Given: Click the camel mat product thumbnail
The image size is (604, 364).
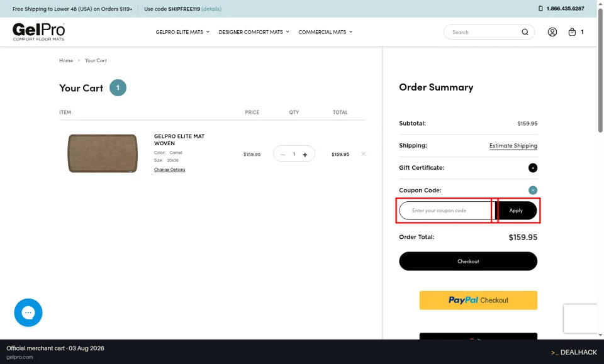Looking at the screenshot, I should coord(103,153).
